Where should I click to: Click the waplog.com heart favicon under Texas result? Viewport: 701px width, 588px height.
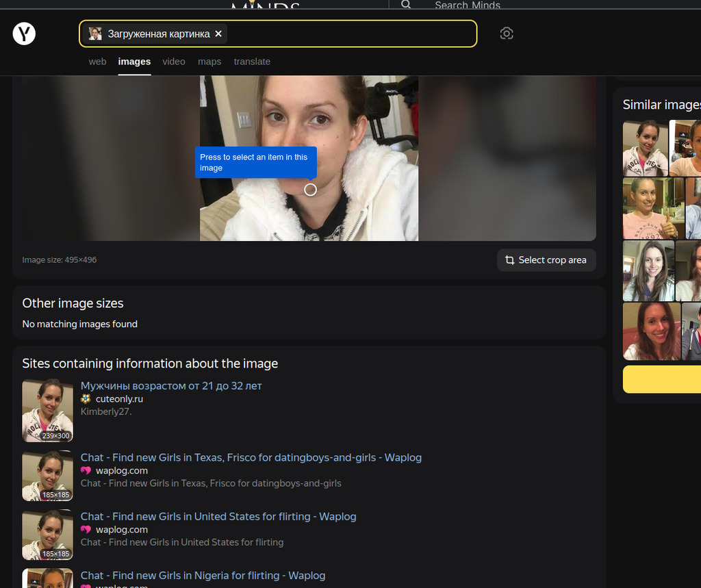click(86, 470)
